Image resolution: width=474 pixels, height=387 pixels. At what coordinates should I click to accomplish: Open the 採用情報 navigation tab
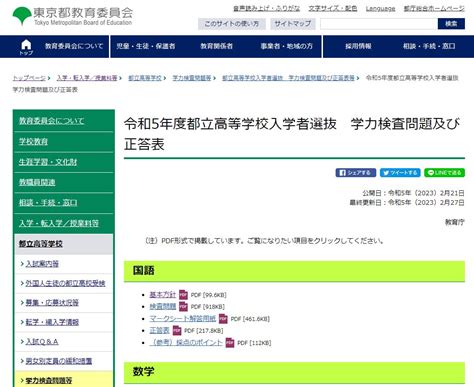[x=358, y=46]
